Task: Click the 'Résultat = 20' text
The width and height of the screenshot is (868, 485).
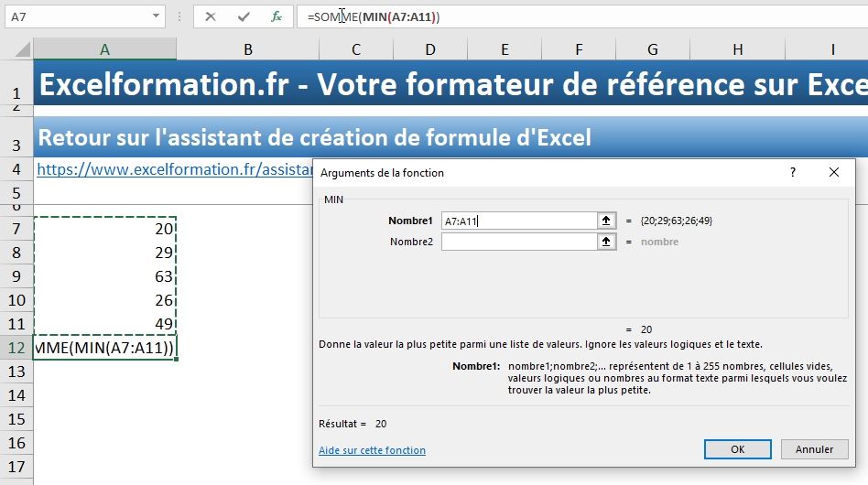Action: [353, 424]
